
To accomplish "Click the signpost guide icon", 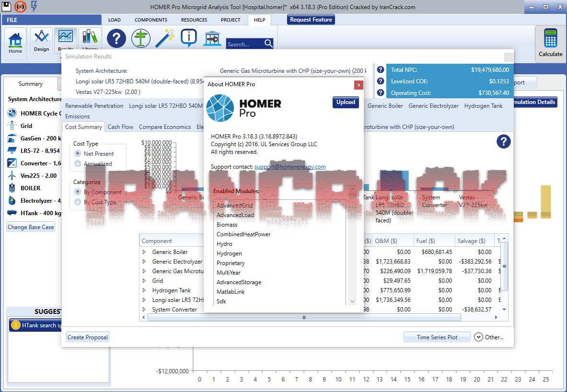I will tap(140, 38).
